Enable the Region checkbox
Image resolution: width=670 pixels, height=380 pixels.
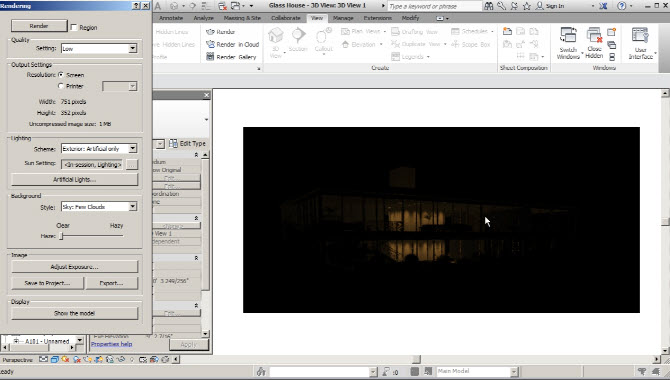tap(74, 27)
